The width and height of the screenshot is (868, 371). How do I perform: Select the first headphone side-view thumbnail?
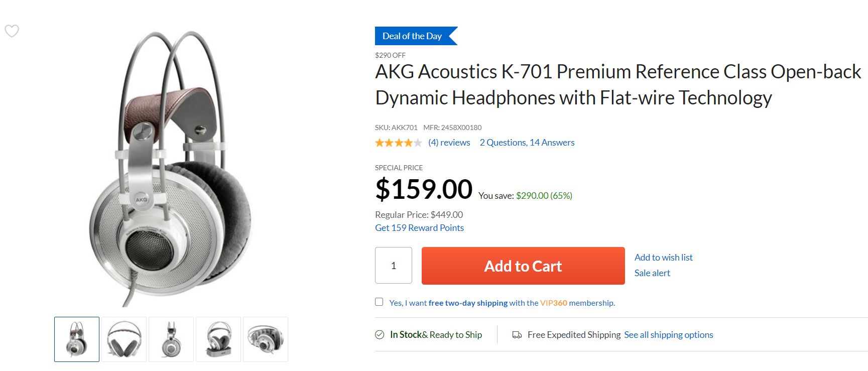pos(77,339)
